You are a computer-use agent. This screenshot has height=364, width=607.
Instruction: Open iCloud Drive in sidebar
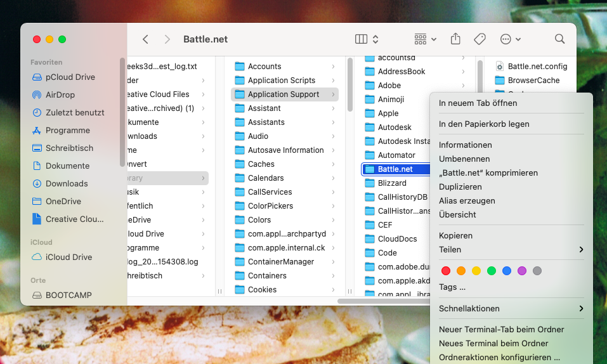(x=70, y=257)
